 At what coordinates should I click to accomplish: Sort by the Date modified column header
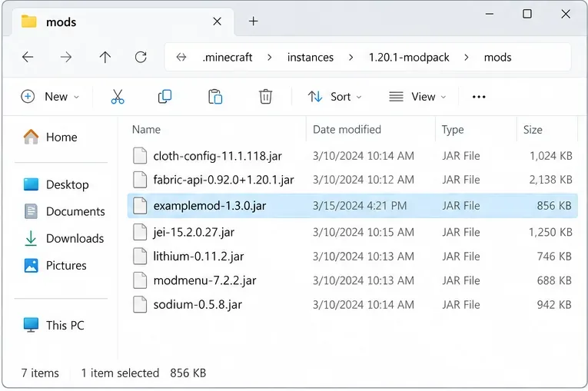pyautogui.click(x=347, y=130)
